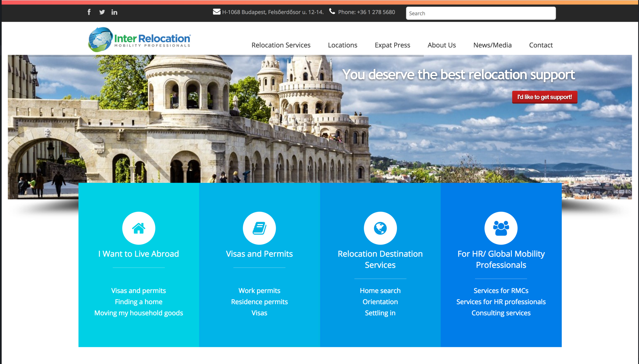Open the About Us menu
Screen dimensions: 639x364
coord(441,45)
